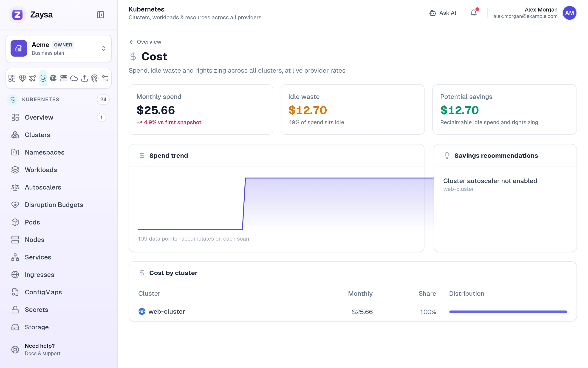This screenshot has width=588, height=368.
Task: Select the cloud module icon
Action: (74, 78)
